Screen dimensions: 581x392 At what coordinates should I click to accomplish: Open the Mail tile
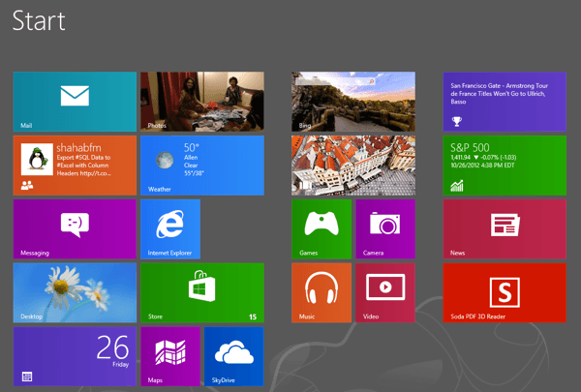(75, 102)
